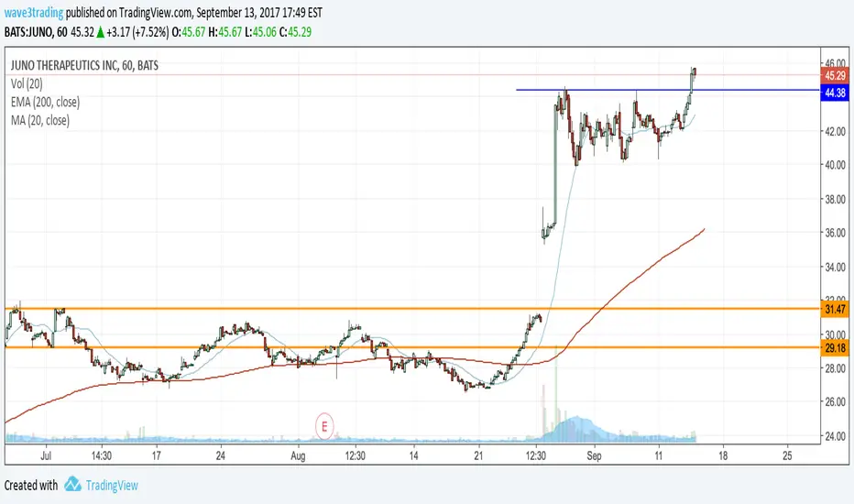Click the Vol (20) indicator legend
854x504 pixels.
27,83
